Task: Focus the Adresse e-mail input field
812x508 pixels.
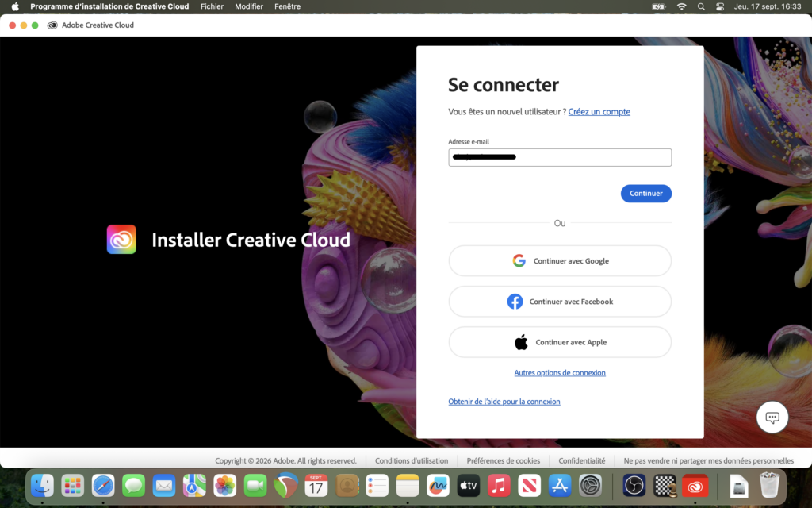Action: tap(560, 157)
